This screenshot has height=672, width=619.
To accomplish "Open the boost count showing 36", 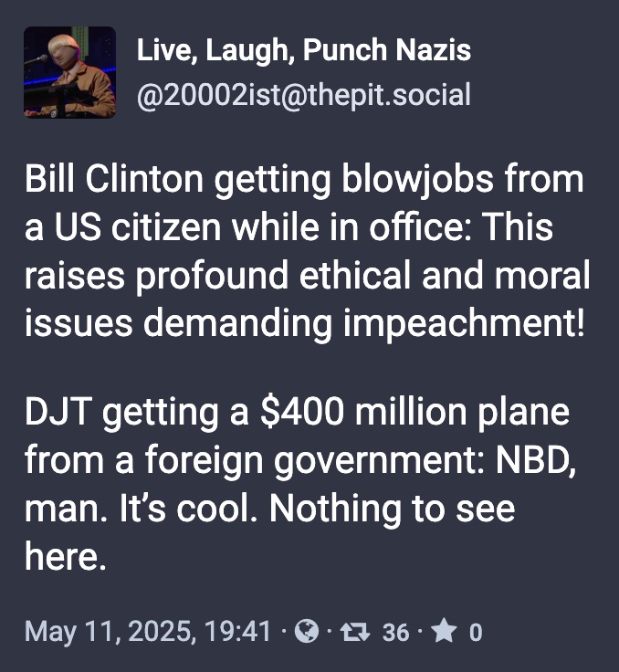I will click(x=395, y=633).
